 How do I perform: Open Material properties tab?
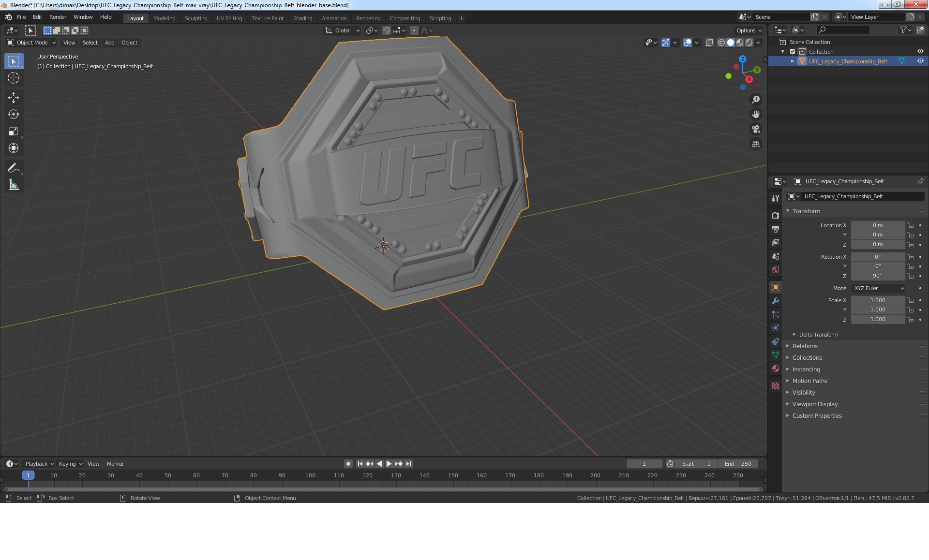click(x=776, y=368)
